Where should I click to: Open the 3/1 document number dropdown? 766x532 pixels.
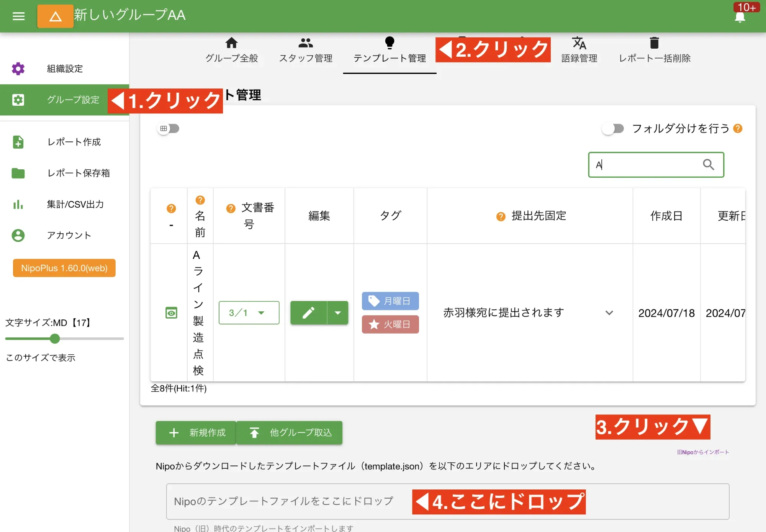tap(249, 313)
